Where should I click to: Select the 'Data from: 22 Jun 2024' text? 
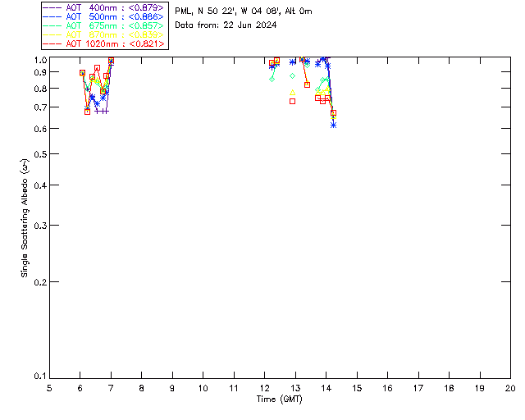pos(226,25)
